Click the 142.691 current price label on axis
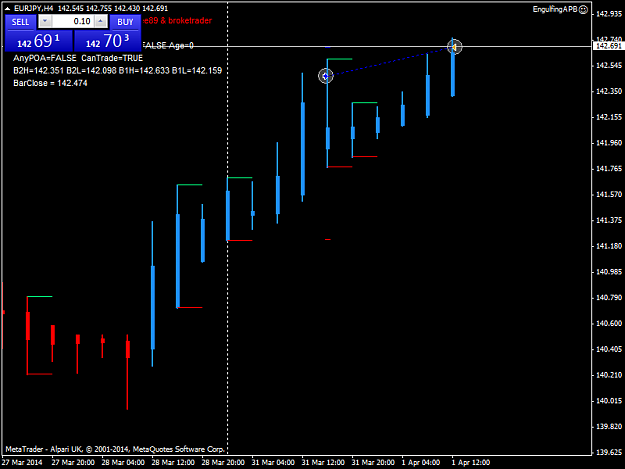This screenshot has width=625, height=469. click(608, 46)
